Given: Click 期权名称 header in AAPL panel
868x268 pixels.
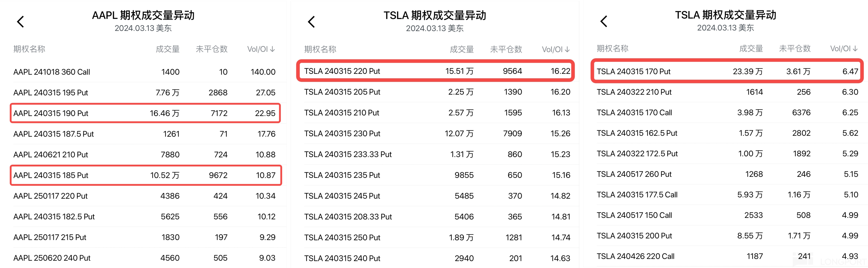Looking at the screenshot, I should click(x=29, y=49).
